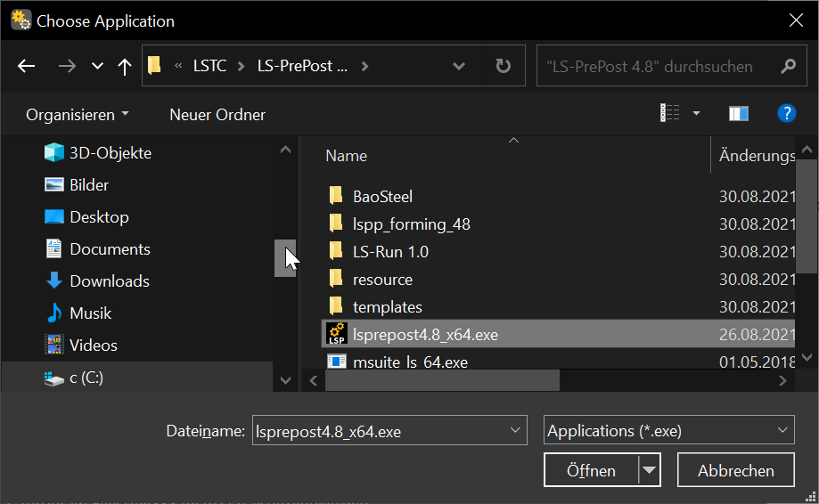Screen dimensions: 819x504
Task: Change view with the view layout icon
Action: pyautogui.click(x=669, y=113)
